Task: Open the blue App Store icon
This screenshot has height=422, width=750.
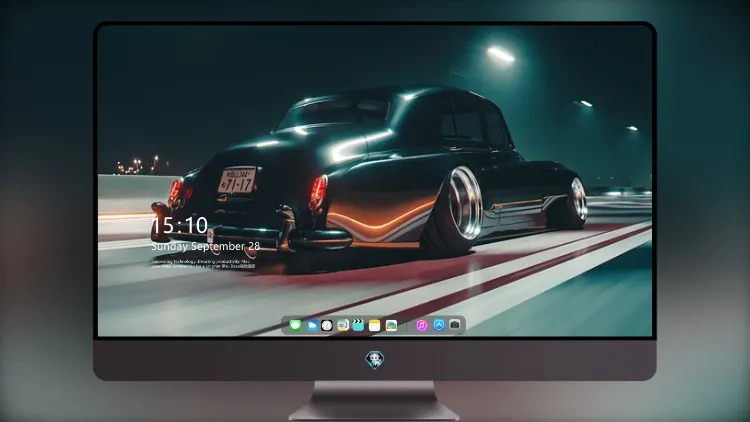Action: [439, 325]
